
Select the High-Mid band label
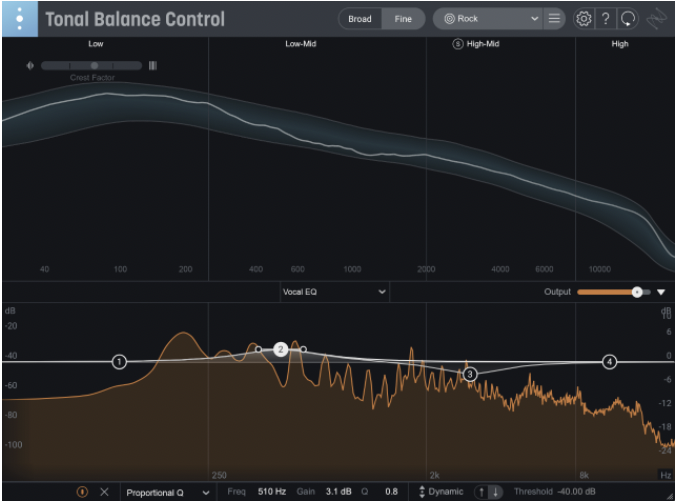tap(483, 44)
